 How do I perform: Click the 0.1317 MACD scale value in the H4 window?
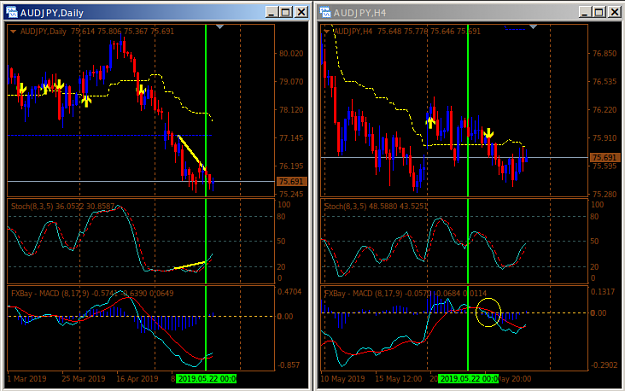pos(603,292)
